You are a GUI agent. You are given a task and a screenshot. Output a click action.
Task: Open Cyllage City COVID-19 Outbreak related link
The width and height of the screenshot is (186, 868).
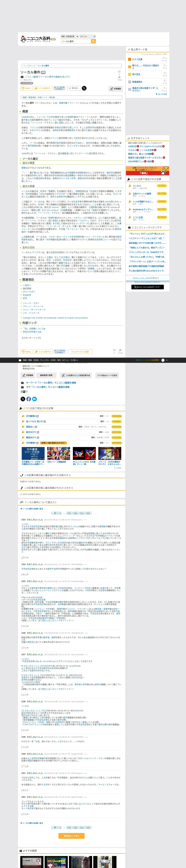click(x=55, y=318)
